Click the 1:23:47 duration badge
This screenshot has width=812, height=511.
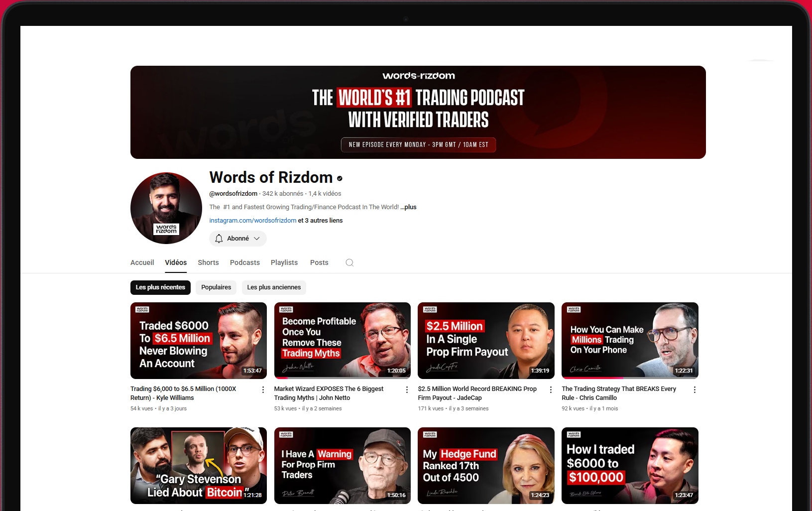coord(684,495)
